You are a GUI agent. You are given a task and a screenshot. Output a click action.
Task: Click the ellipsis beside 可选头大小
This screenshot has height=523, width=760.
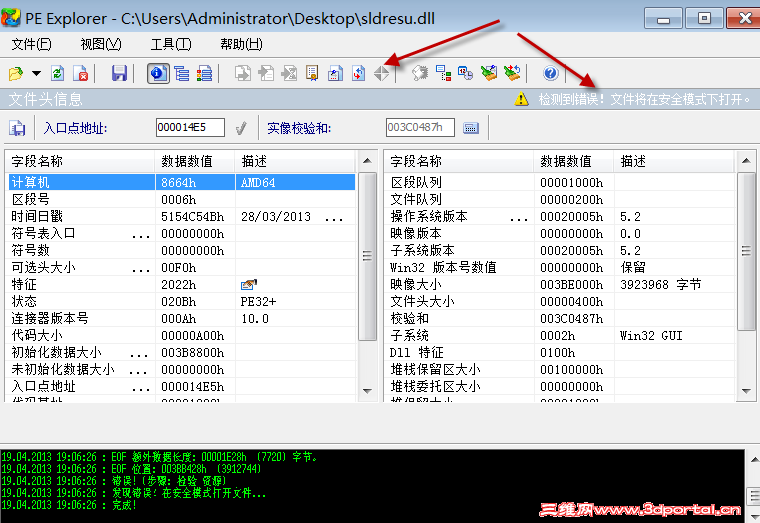141,269
